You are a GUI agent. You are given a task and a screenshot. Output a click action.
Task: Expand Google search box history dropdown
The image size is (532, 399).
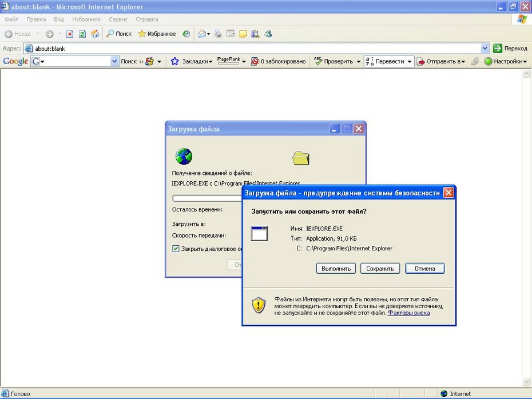pyautogui.click(x=114, y=61)
